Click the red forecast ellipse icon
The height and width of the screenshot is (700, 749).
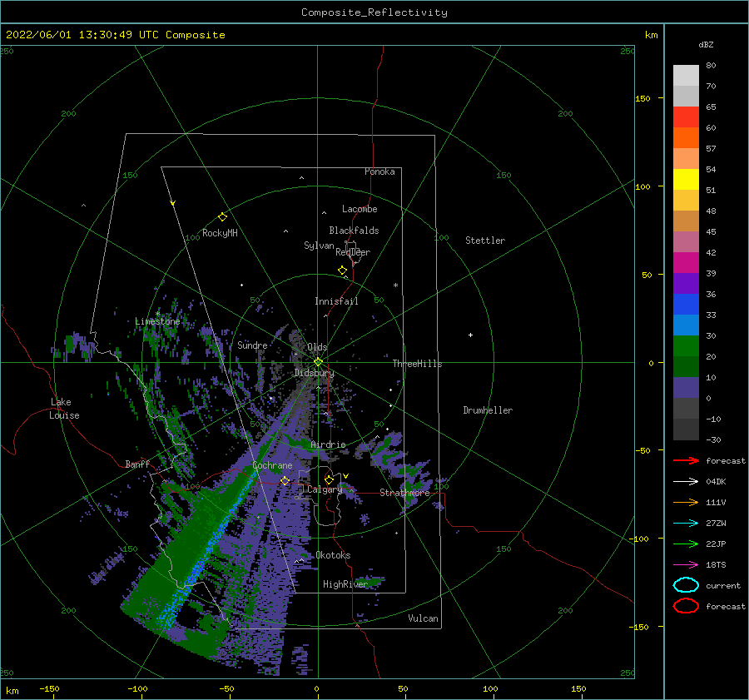(x=686, y=606)
